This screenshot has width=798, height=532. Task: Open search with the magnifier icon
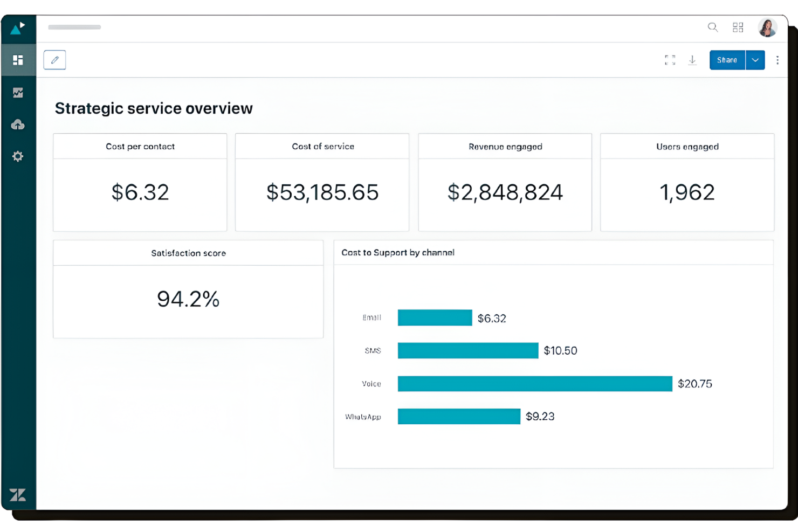tap(713, 27)
